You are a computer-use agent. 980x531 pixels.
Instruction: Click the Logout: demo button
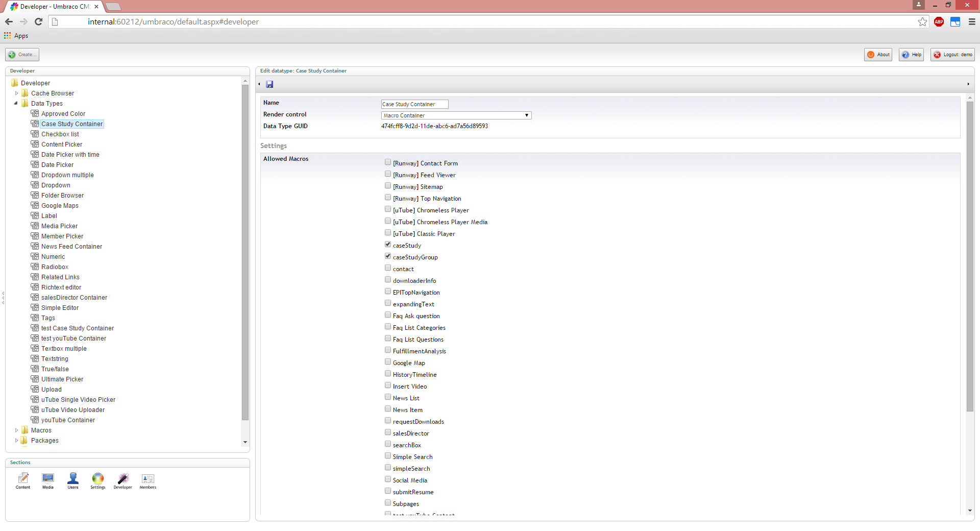[x=952, y=55]
